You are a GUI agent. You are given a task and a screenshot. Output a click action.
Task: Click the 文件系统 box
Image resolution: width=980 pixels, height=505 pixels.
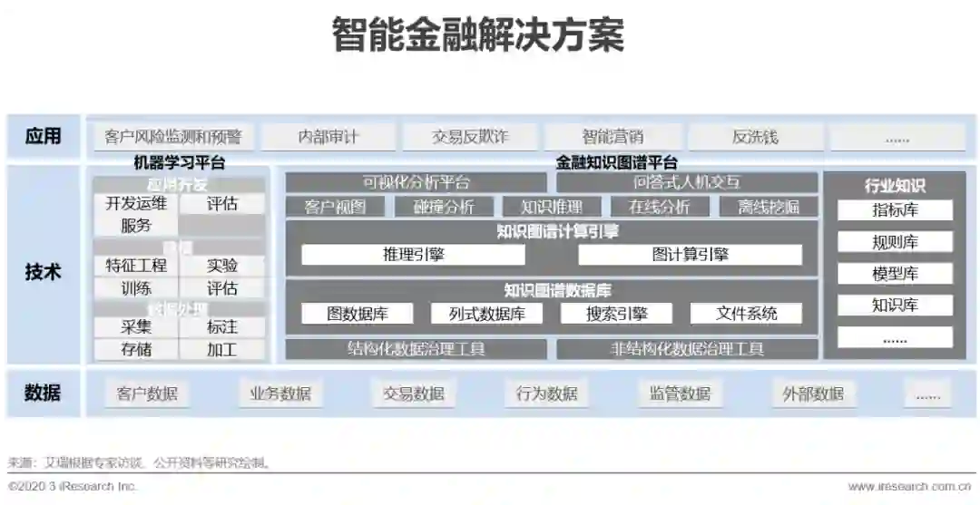[x=746, y=314]
